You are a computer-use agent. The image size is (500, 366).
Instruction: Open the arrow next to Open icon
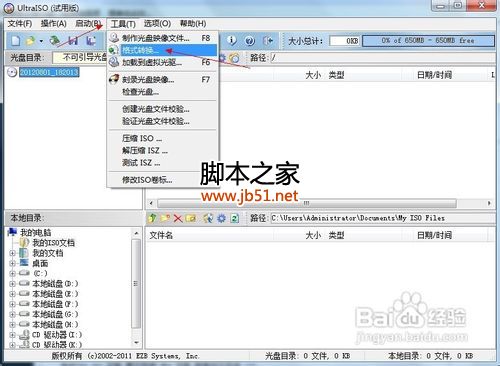point(41,41)
